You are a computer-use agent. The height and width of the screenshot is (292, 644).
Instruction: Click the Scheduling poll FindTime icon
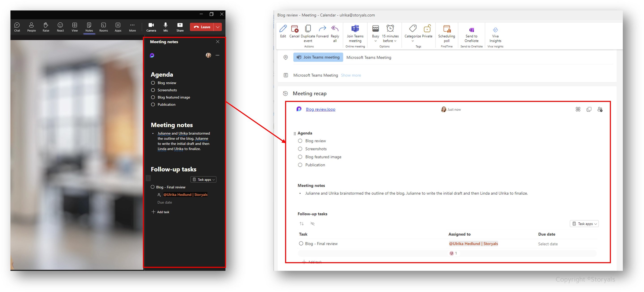click(x=447, y=30)
